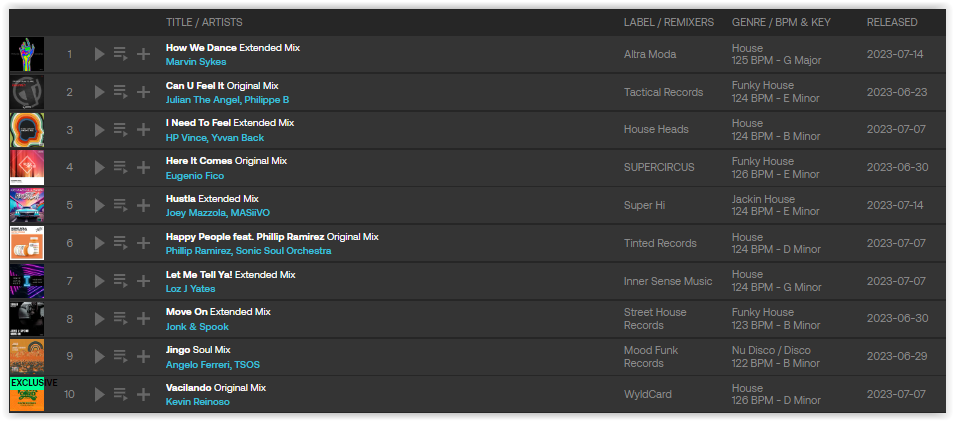Open artist page for Marvin Sykes
Image resolution: width=954 pixels, height=421 pixels.
pos(196,61)
